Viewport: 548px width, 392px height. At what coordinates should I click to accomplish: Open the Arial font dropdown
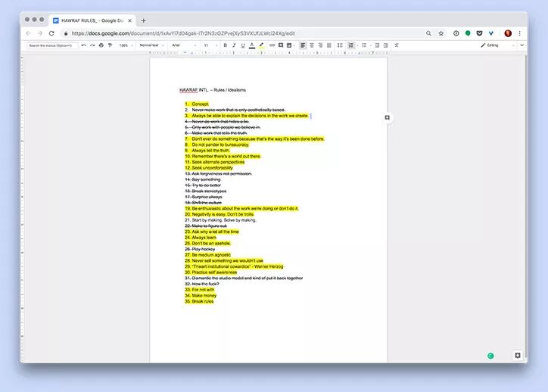click(x=184, y=45)
